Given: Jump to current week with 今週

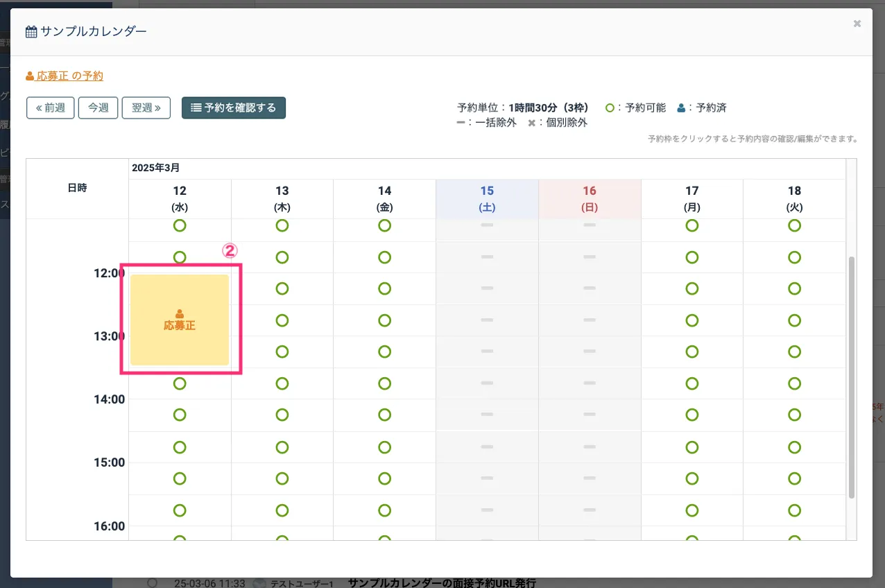Looking at the screenshot, I should [98, 107].
